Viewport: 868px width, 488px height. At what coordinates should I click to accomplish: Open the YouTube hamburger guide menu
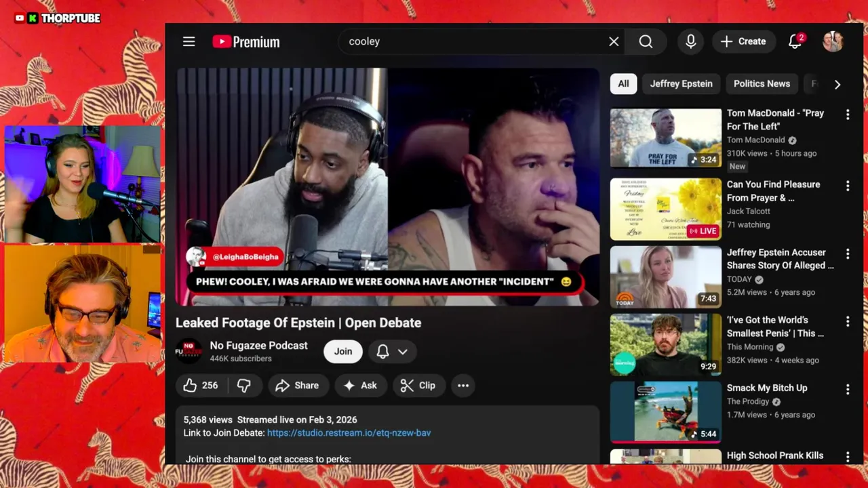click(189, 41)
